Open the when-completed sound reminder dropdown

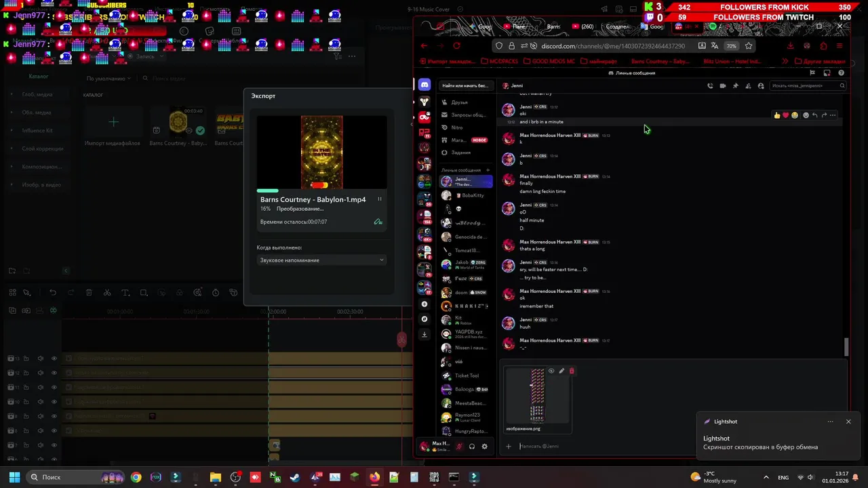click(321, 260)
